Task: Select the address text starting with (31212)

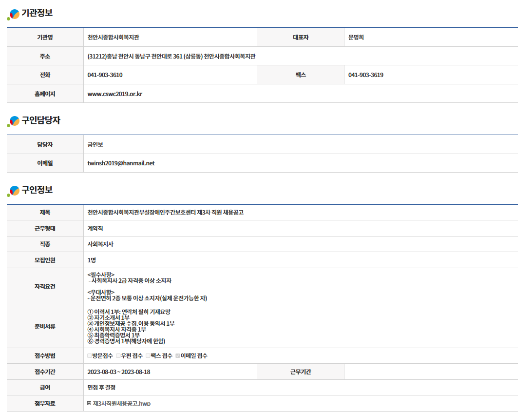Action: pyautogui.click(x=171, y=57)
